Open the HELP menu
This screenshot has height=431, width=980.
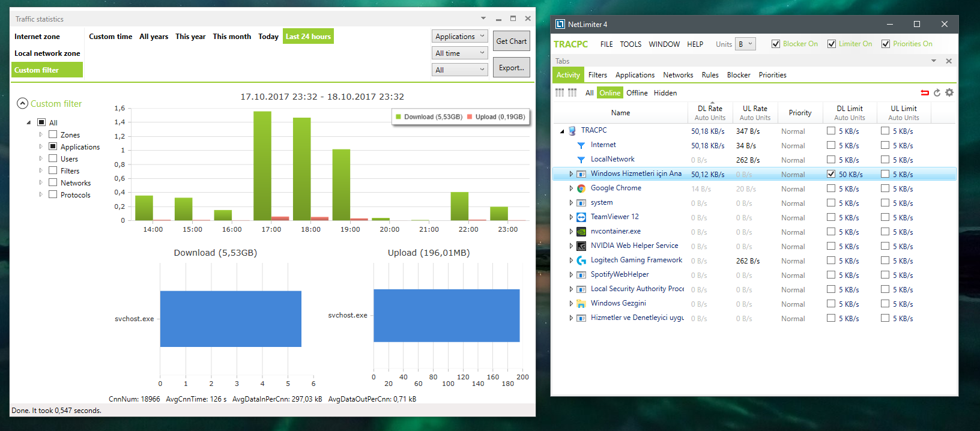(695, 44)
